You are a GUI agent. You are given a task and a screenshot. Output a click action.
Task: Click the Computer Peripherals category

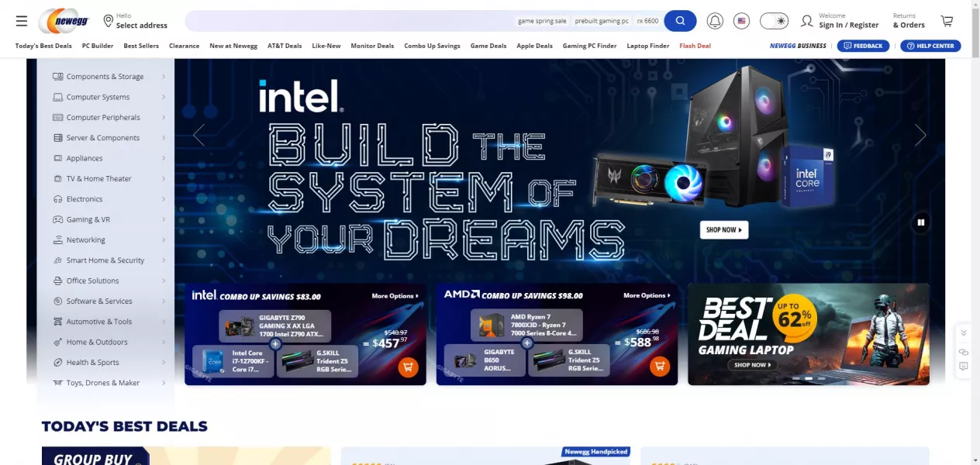[x=109, y=117]
